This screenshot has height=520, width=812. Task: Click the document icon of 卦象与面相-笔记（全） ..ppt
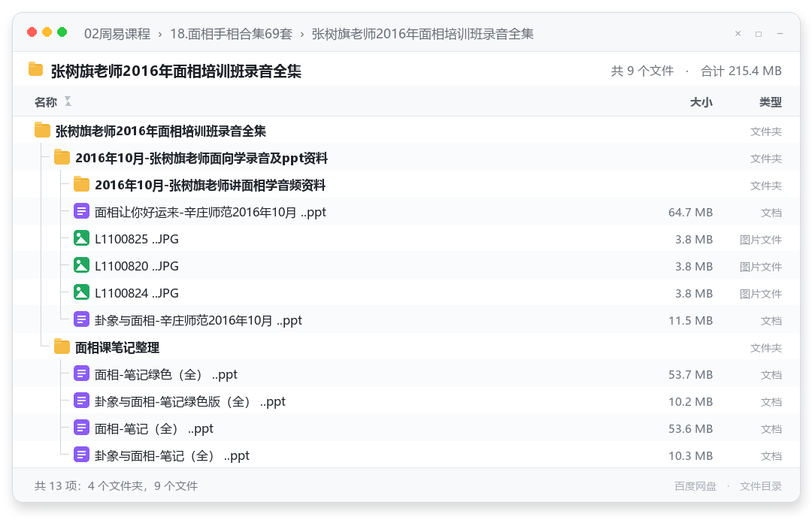[x=81, y=455]
